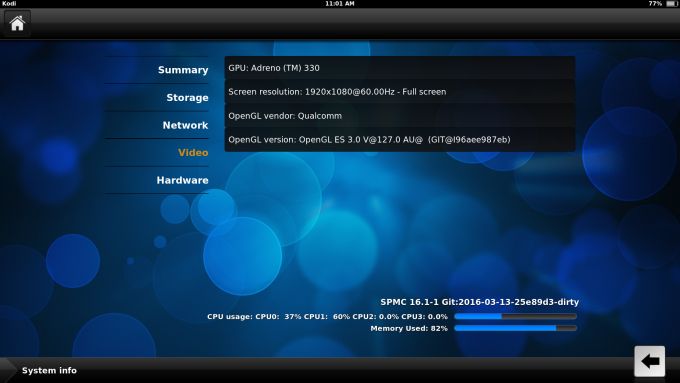The height and width of the screenshot is (383, 680).
Task: Go to the Kodi home screen icon
Action: [17, 23]
